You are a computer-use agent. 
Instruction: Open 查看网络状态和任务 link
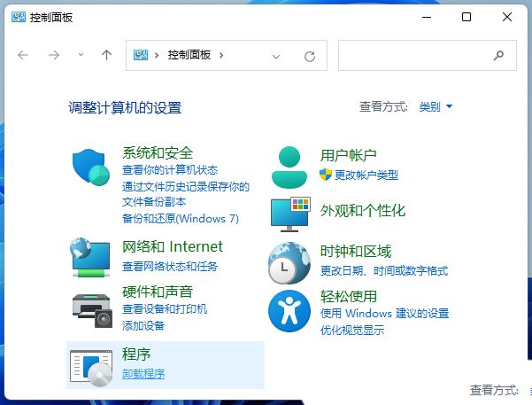click(x=170, y=266)
